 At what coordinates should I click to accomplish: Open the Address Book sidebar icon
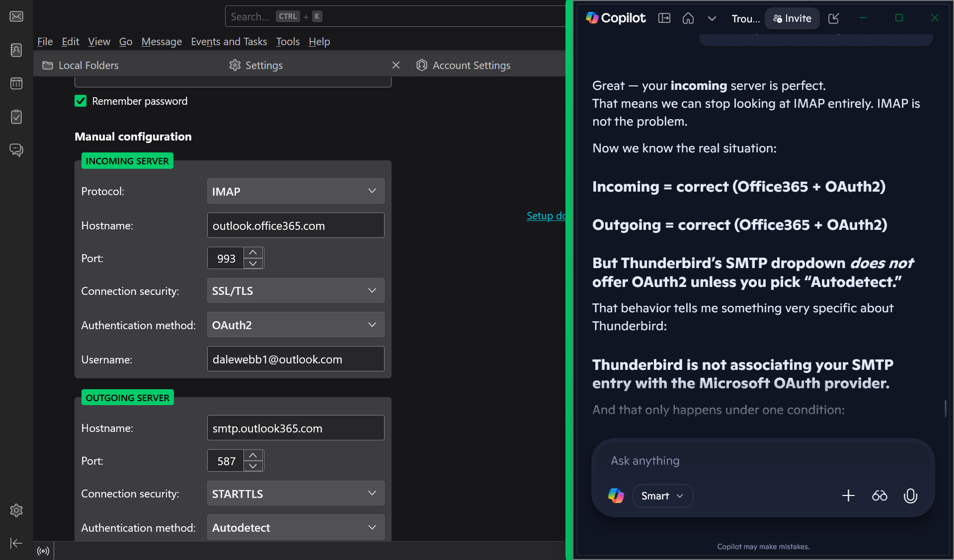[x=16, y=50]
